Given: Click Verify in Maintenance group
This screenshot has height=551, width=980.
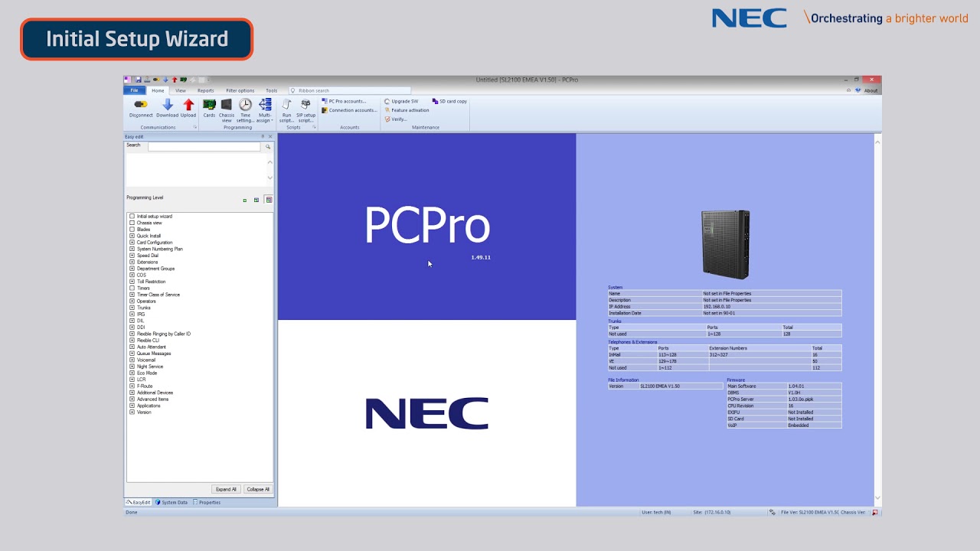Looking at the screenshot, I should (397, 119).
